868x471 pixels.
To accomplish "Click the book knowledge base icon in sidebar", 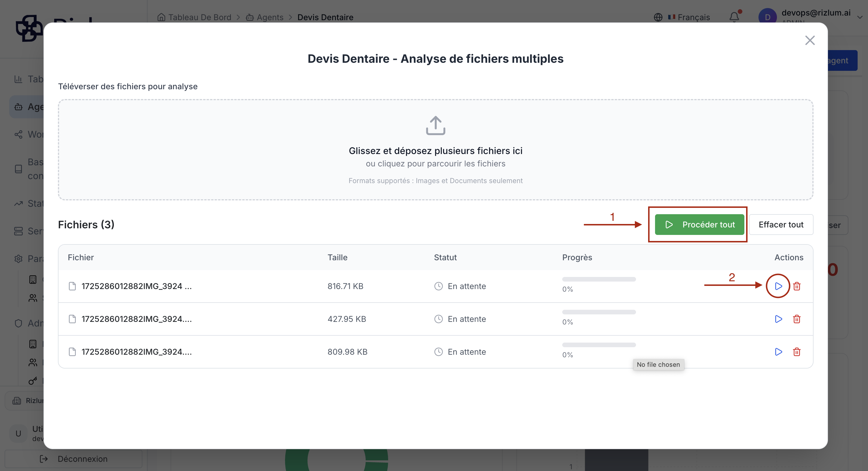I will pyautogui.click(x=18, y=169).
